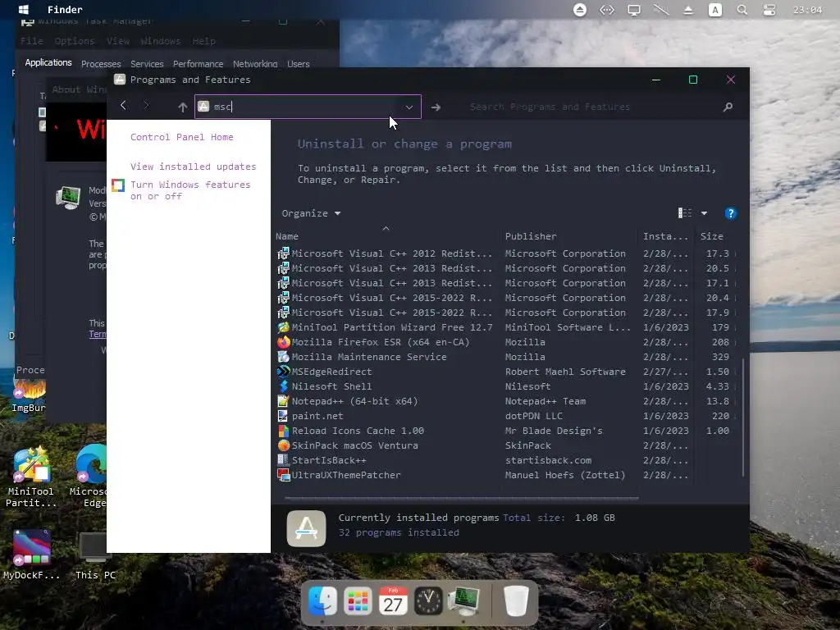Open the Trash in the dock

click(517, 601)
